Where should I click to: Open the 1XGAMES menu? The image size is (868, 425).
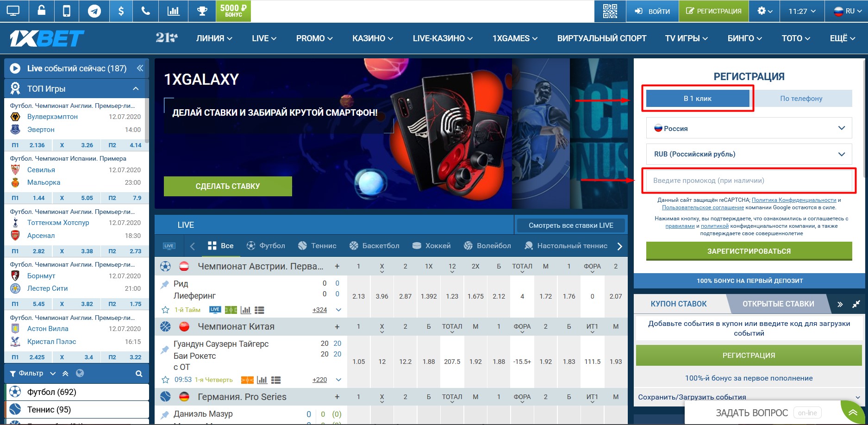tap(515, 38)
